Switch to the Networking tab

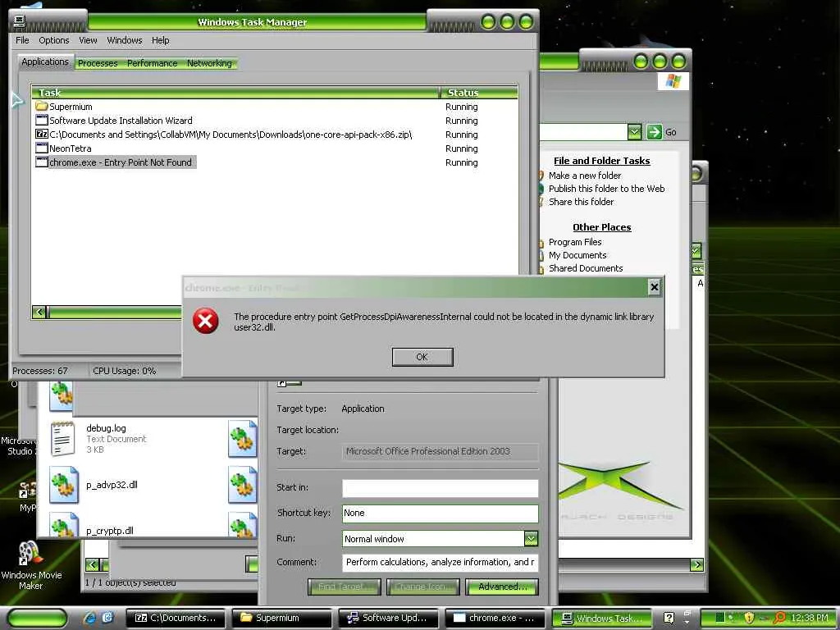point(209,63)
